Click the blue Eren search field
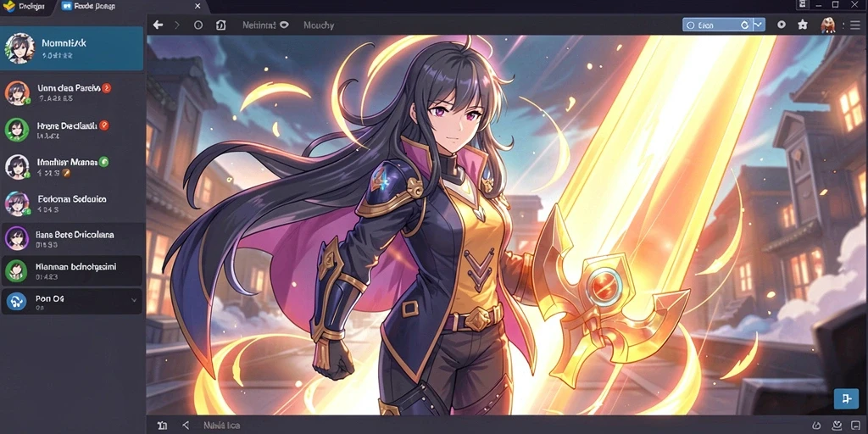The image size is (868, 434). [x=724, y=25]
